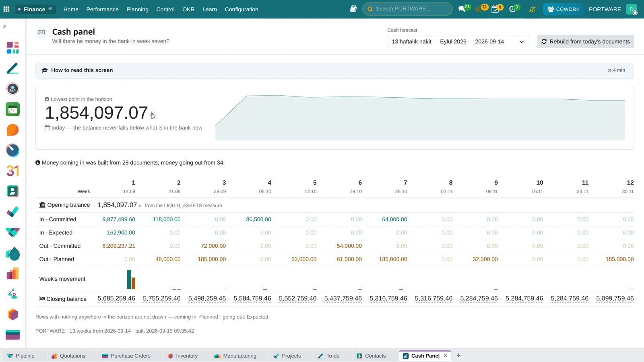The image size is (644, 362).
Task: Open the calendar activities icon with badge 8
Action: [495, 9]
